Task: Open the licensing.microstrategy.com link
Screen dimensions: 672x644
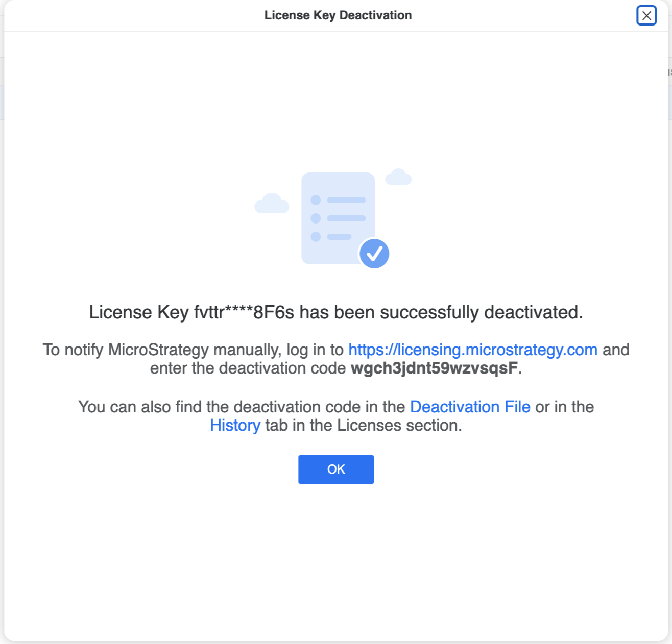Action: 473,350
